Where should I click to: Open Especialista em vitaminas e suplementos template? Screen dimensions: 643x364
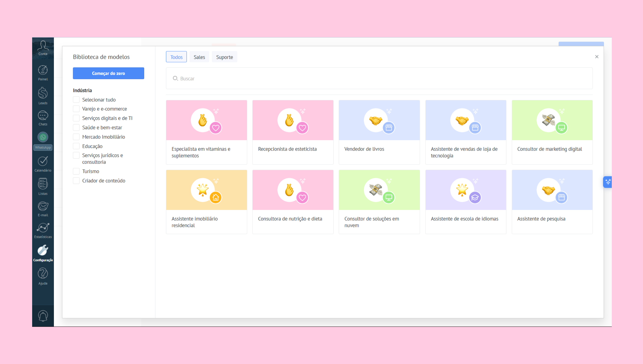point(207,132)
